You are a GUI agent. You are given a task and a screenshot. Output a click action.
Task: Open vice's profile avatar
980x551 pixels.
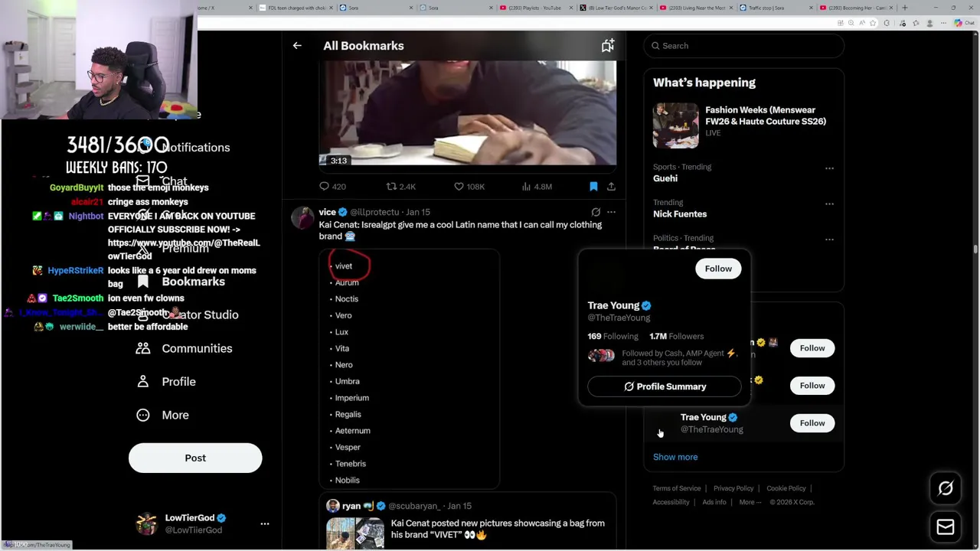click(303, 218)
